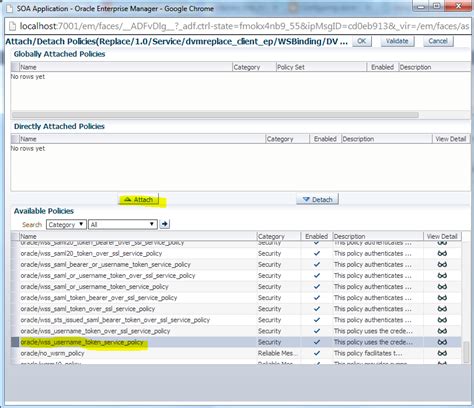Select oracle/wss_username_token_over_ssl_service_policy row
474x408 pixels.
pyautogui.click(x=236, y=331)
